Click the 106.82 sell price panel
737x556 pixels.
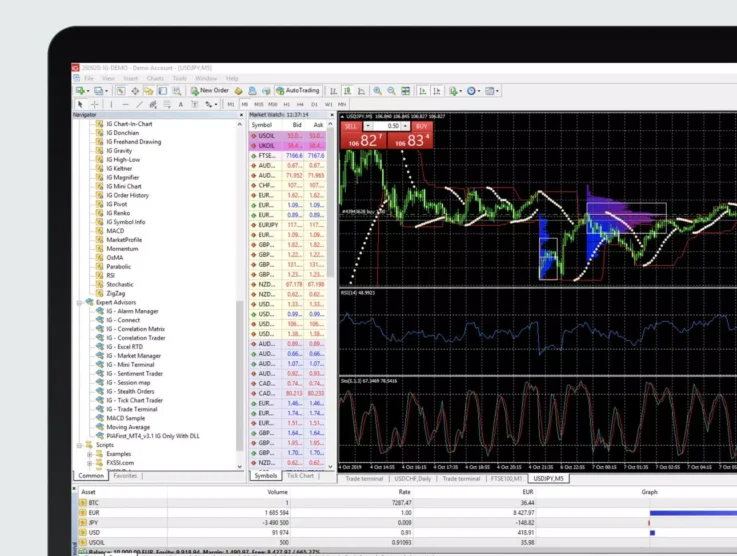click(x=363, y=140)
